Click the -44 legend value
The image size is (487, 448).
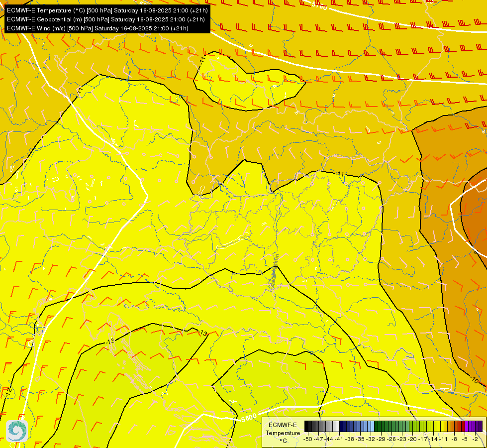[329, 439]
